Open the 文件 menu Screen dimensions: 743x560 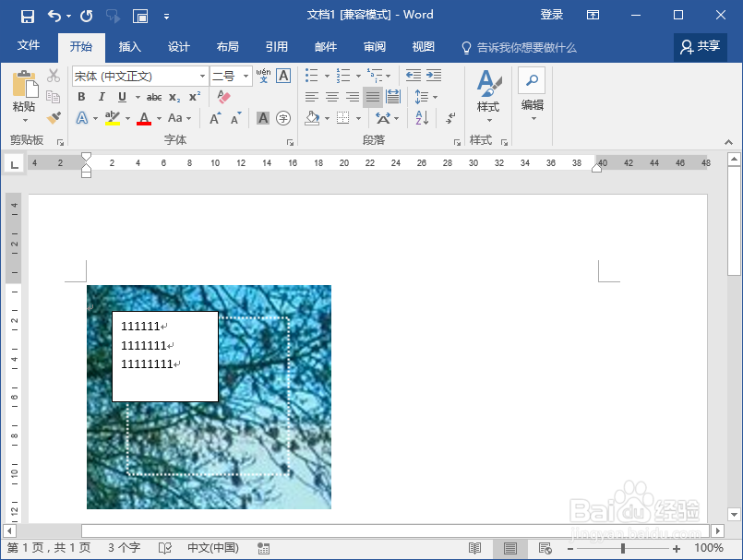pos(29,46)
